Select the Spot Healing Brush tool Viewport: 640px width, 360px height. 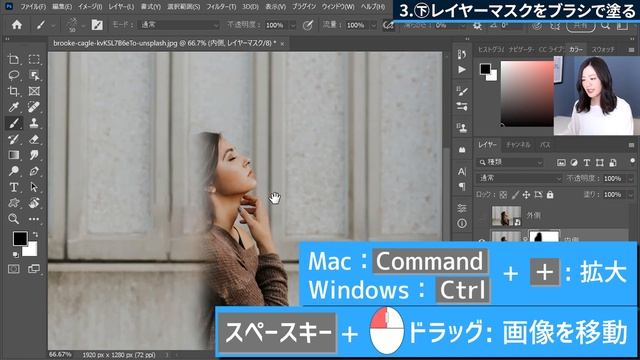coord(34,107)
